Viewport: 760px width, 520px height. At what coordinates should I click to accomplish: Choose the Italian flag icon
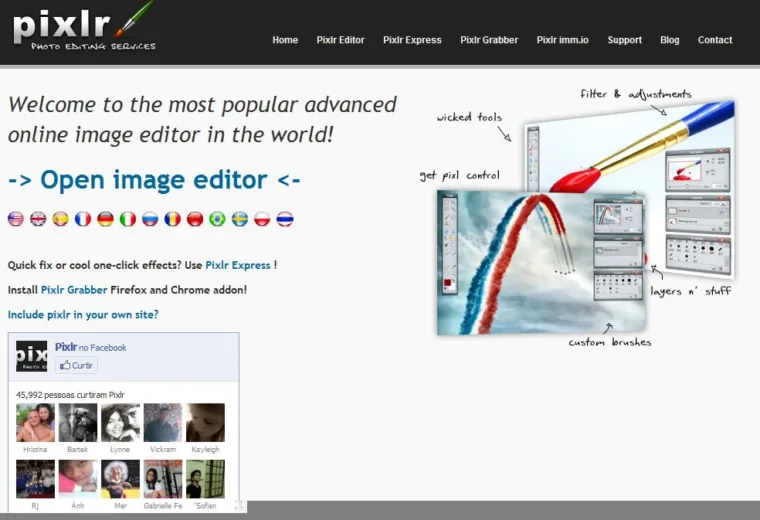(x=127, y=219)
